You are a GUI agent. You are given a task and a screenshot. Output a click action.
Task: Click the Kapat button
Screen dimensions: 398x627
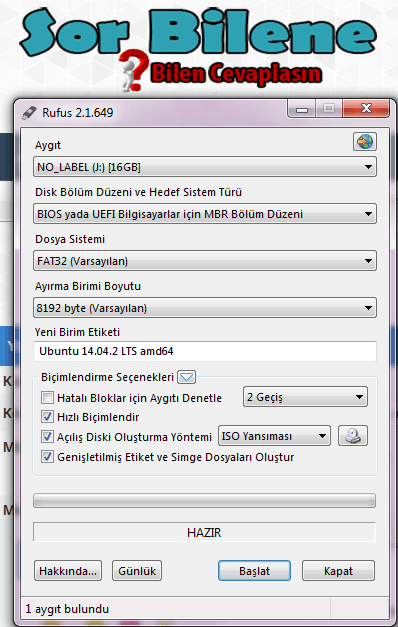(338, 571)
